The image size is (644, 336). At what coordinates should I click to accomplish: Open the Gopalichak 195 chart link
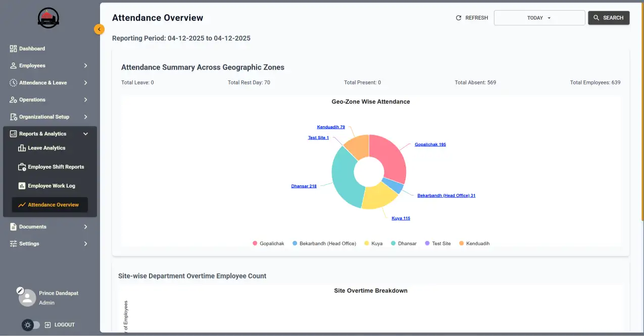(430, 144)
